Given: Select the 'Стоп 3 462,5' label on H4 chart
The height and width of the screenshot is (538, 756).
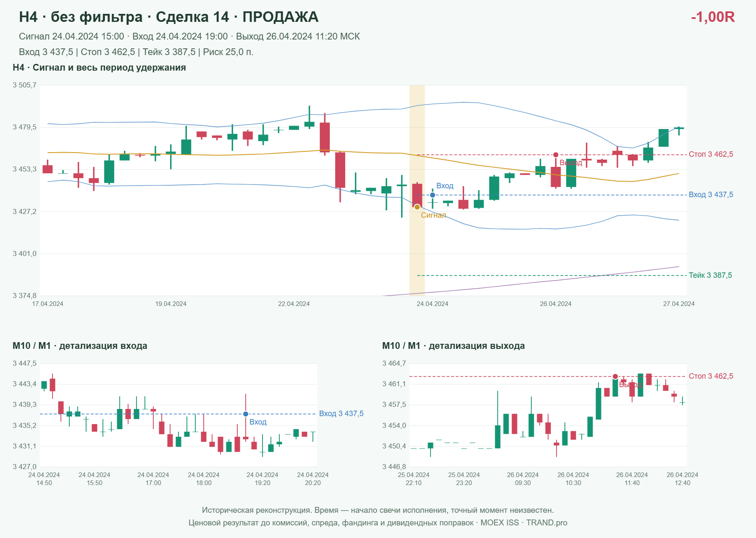Looking at the screenshot, I should click(711, 154).
